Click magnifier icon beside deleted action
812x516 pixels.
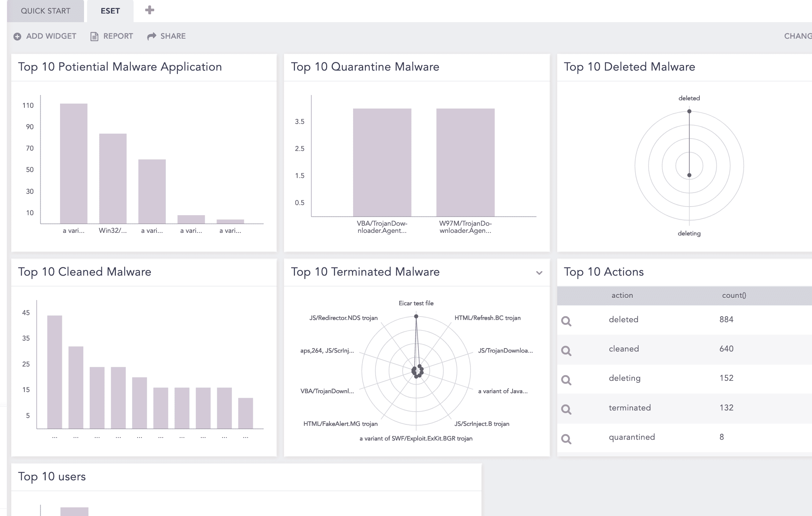tap(566, 321)
